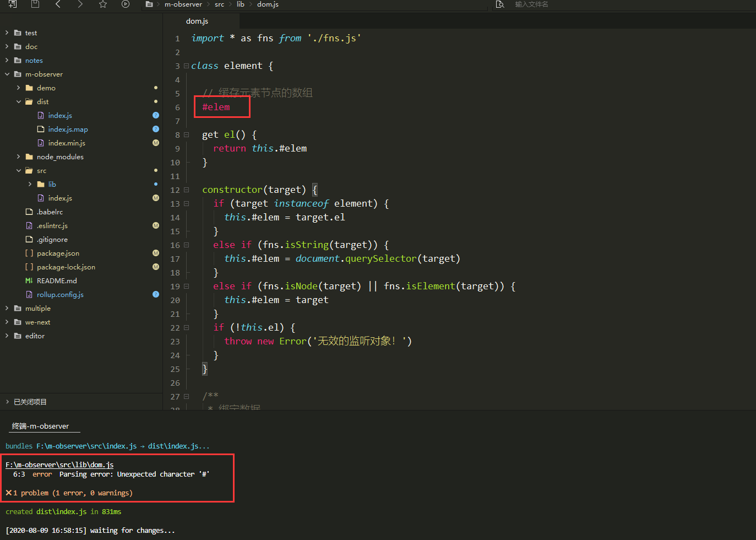
Task: Expand the multiple project
Action: (x=7, y=308)
